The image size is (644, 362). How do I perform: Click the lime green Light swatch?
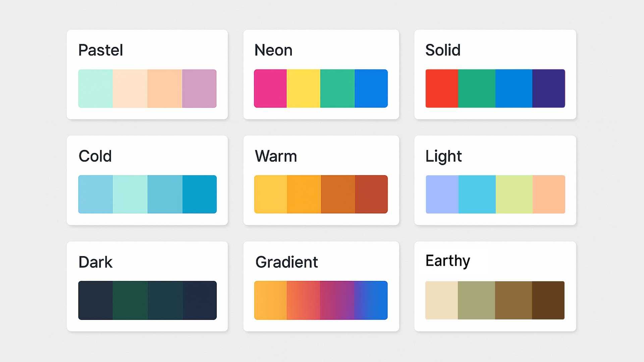[514, 194]
